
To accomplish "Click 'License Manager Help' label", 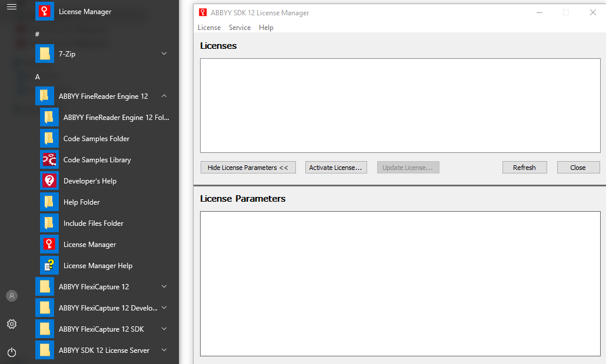I will click(x=98, y=265).
